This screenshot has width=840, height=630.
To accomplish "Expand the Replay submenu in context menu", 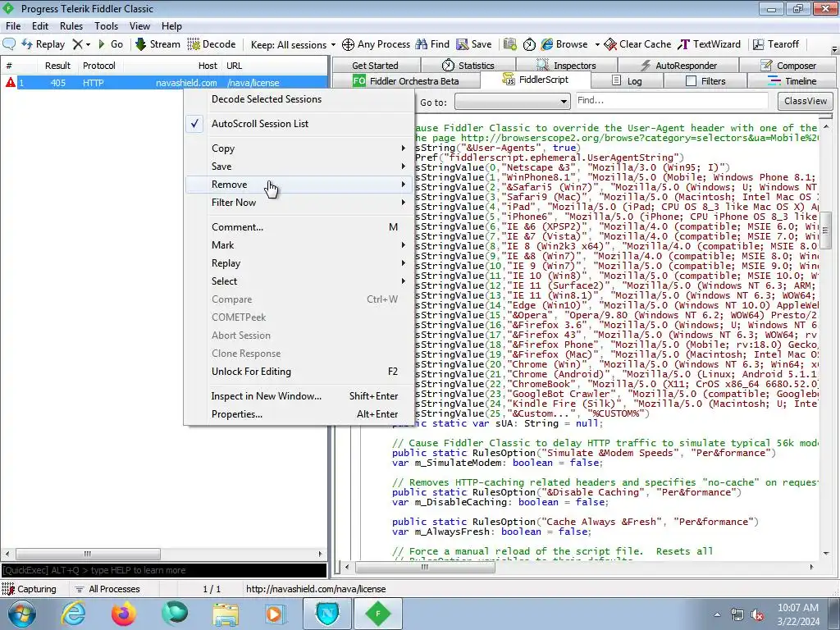I will [299, 263].
